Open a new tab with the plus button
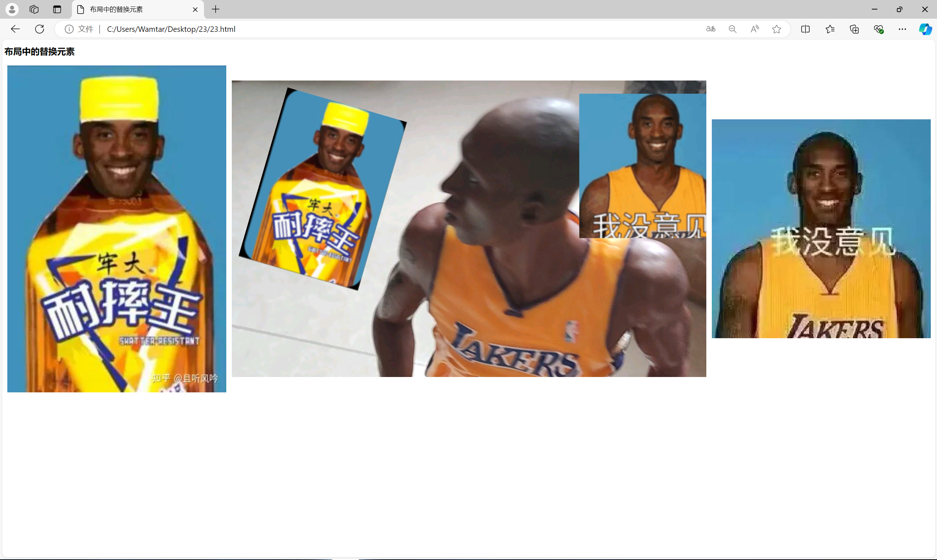Viewport: 937px width, 560px height. click(216, 10)
